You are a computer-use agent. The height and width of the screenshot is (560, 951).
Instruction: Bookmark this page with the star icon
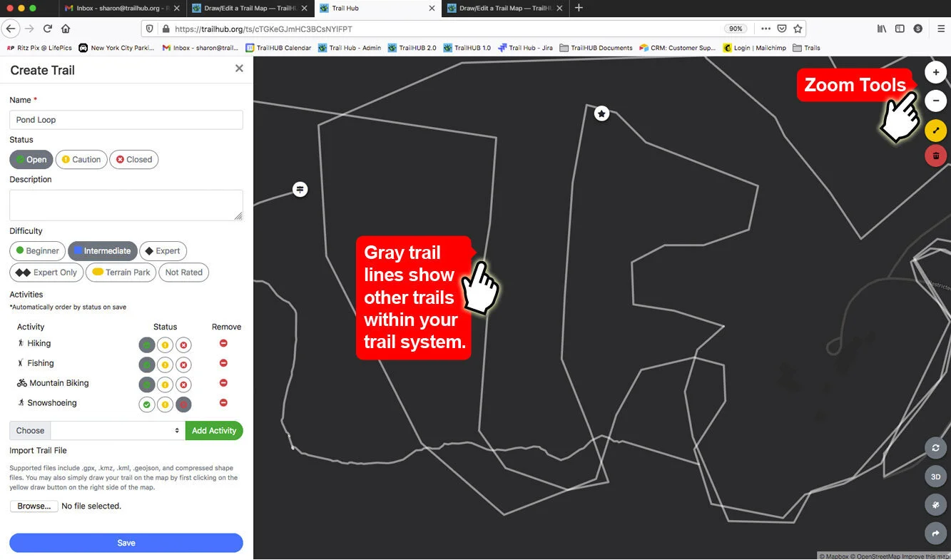click(798, 29)
